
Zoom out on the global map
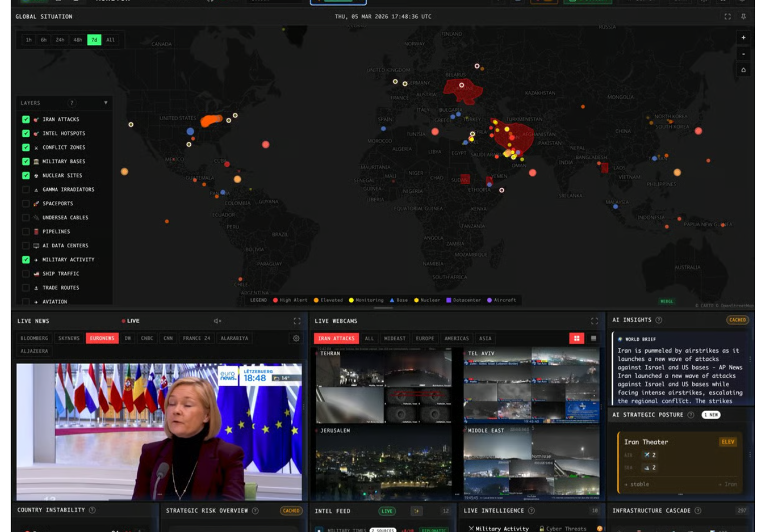coord(743,54)
